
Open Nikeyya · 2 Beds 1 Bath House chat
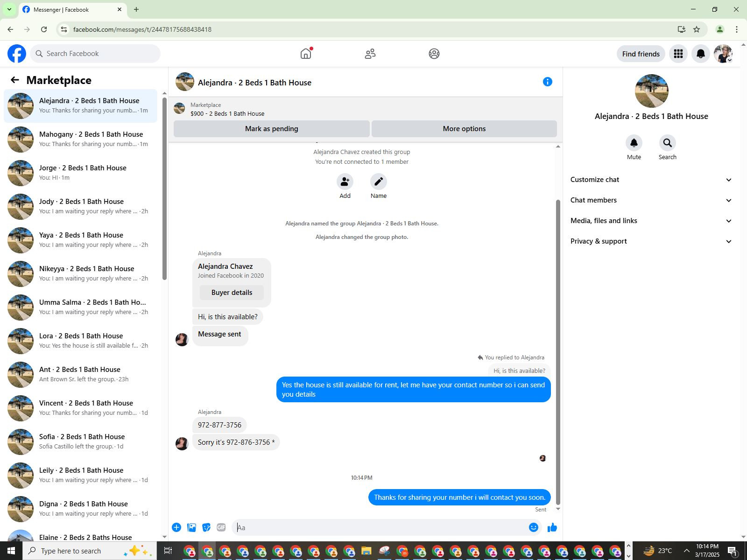tap(81, 274)
